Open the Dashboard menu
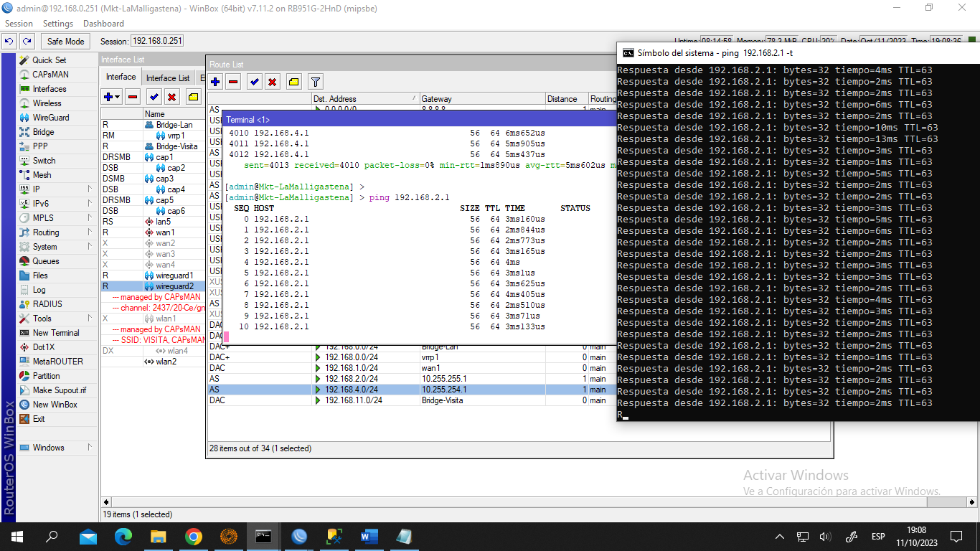This screenshot has width=980, height=551. click(103, 24)
